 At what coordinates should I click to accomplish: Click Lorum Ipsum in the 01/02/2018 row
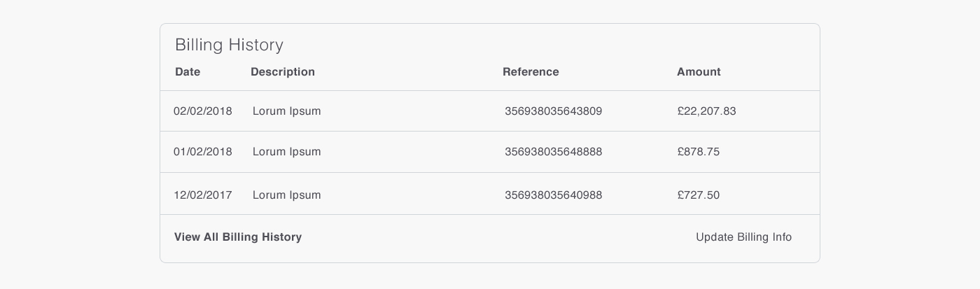pos(286,152)
